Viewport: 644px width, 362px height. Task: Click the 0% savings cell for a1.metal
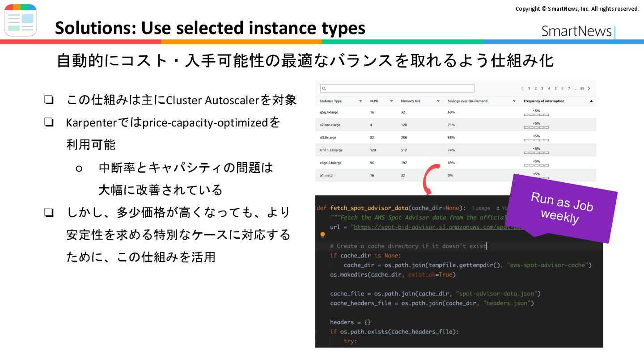point(450,176)
